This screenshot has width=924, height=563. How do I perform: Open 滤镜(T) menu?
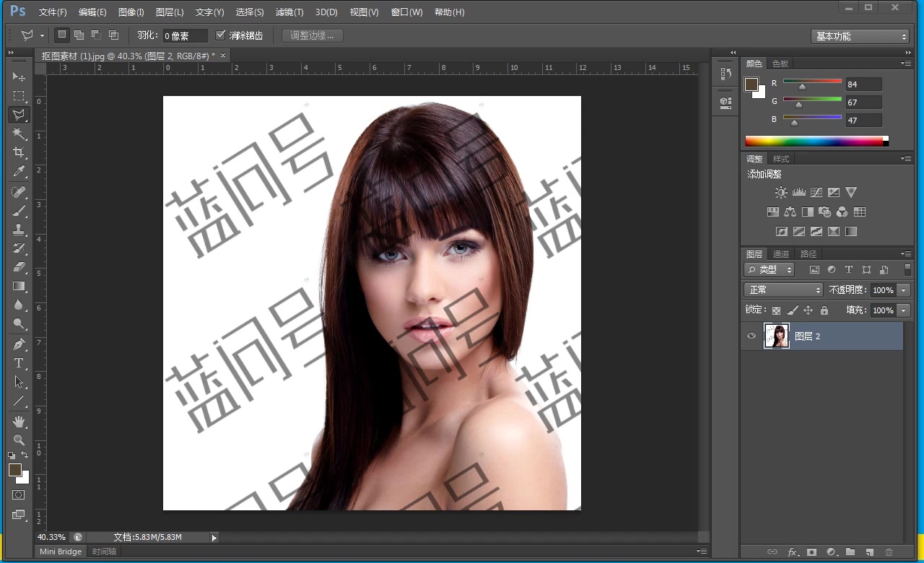[x=289, y=12]
